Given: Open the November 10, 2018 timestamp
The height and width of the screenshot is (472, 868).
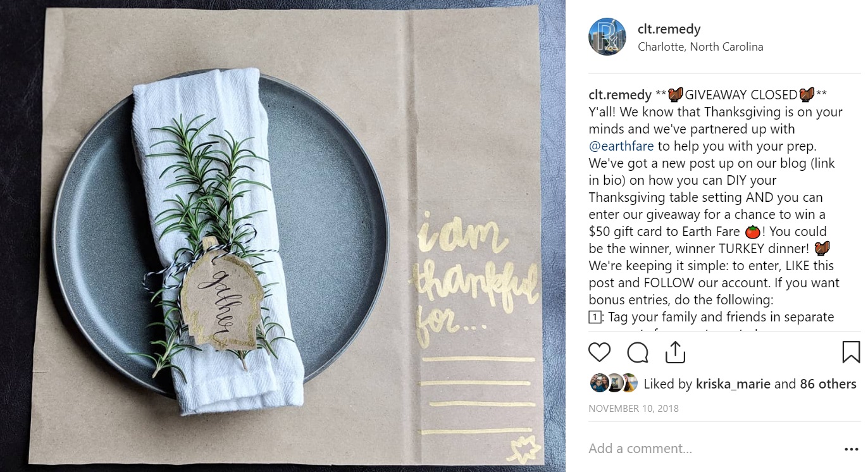Looking at the screenshot, I should (x=633, y=409).
